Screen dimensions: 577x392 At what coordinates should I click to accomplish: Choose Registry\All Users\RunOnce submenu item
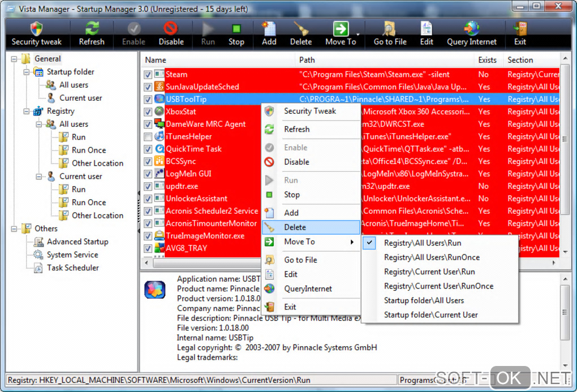(x=440, y=257)
